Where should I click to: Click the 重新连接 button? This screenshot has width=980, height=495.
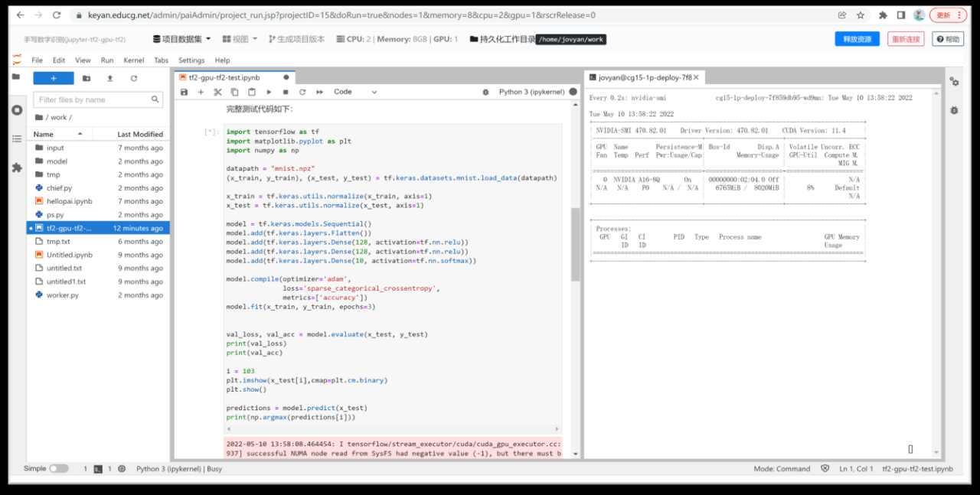906,39
